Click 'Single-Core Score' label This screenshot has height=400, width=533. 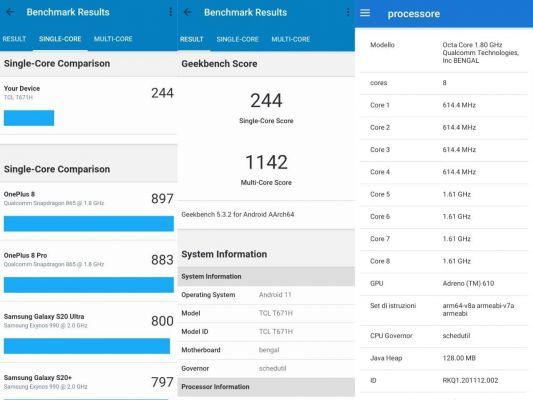(266, 121)
